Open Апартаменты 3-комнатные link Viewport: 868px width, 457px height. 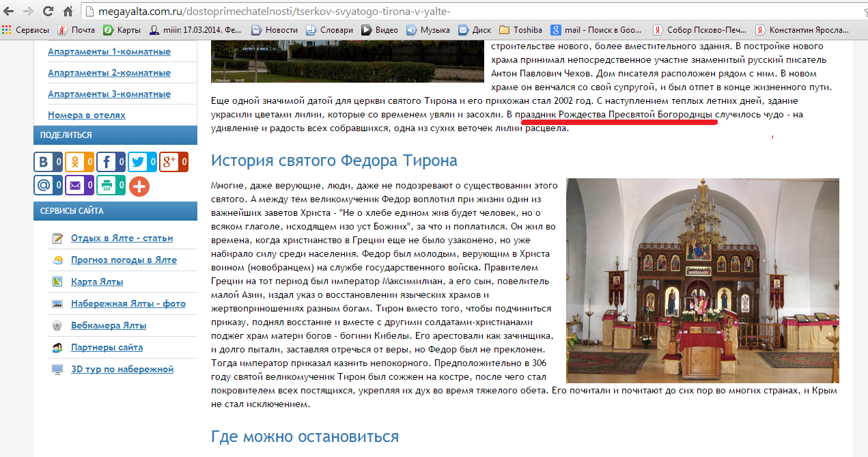(109, 94)
